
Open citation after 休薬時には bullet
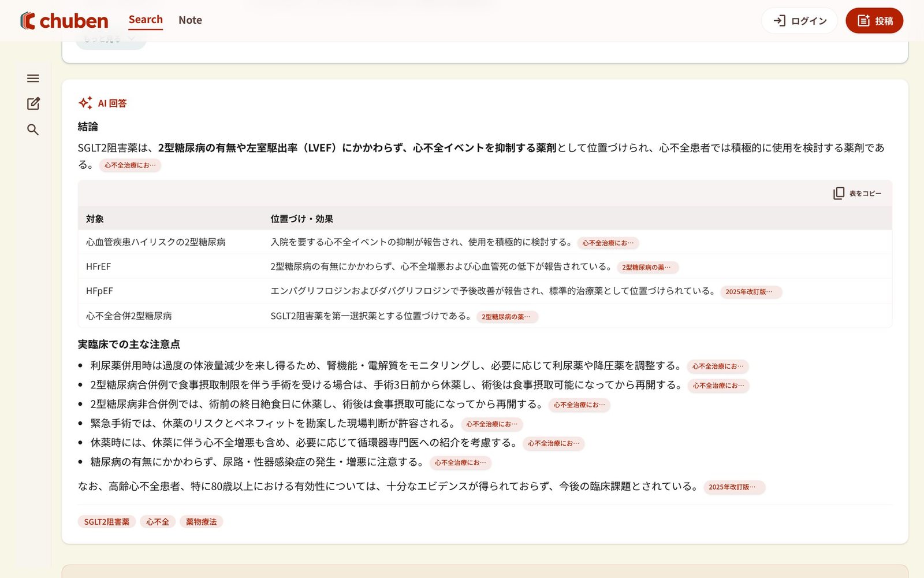(554, 443)
